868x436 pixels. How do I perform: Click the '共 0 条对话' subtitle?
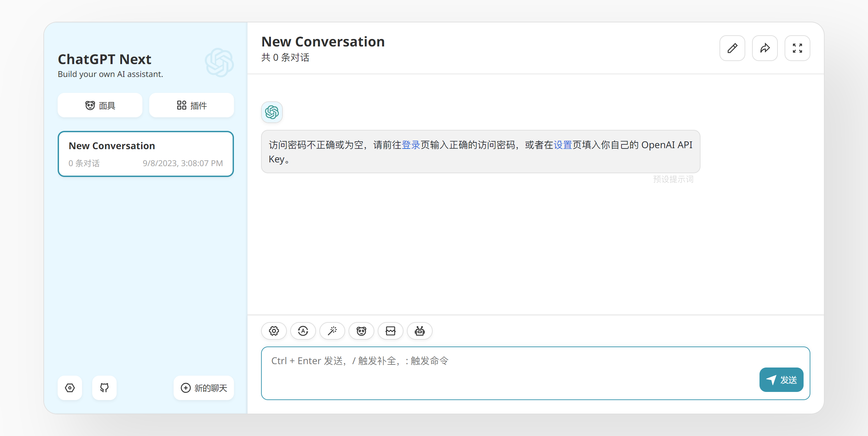pos(285,58)
